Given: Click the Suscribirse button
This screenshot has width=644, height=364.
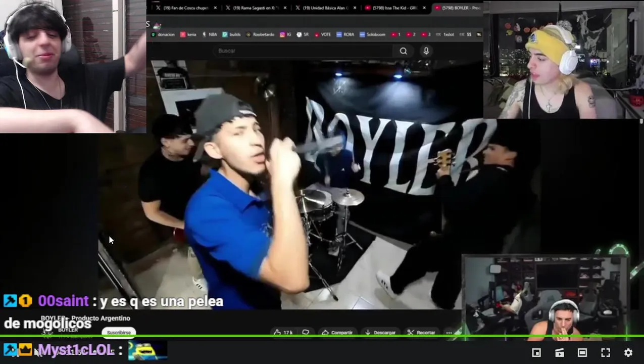Looking at the screenshot, I should (x=119, y=332).
